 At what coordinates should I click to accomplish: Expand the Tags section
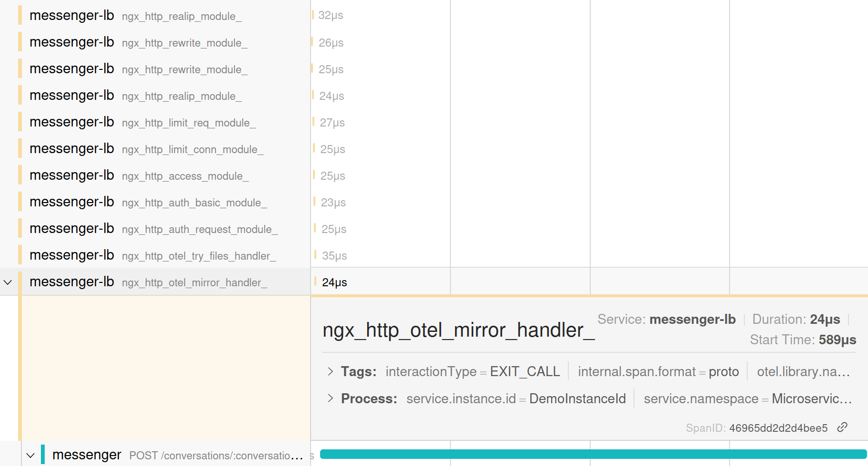click(331, 371)
